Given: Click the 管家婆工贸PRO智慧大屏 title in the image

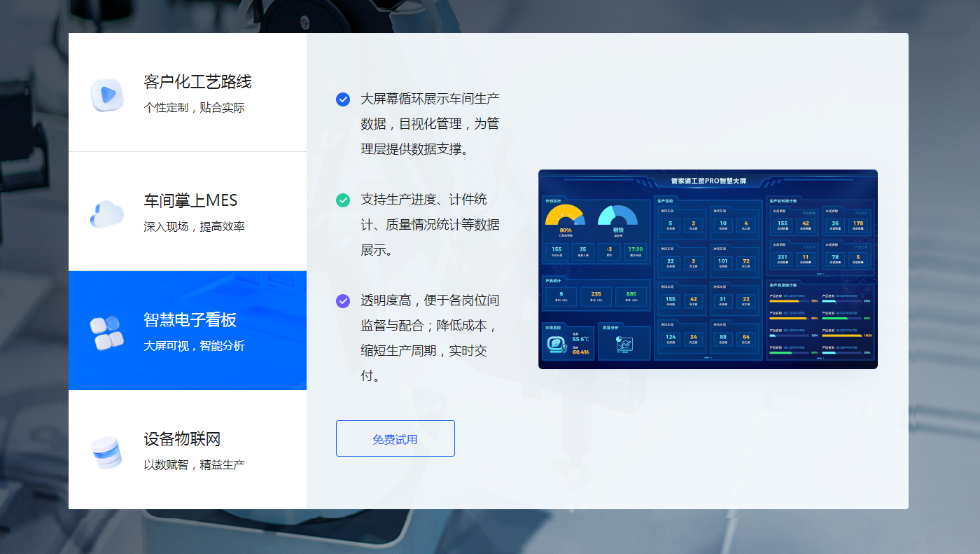Looking at the screenshot, I should pyautogui.click(x=708, y=181).
